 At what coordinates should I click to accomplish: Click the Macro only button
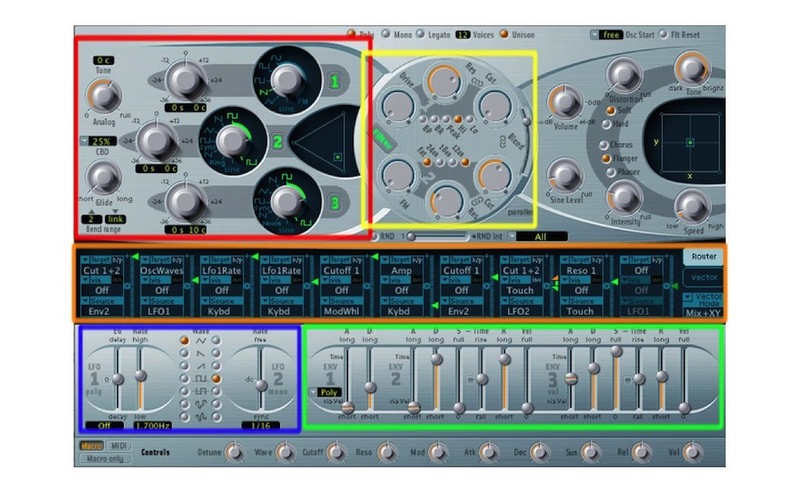tap(104, 459)
